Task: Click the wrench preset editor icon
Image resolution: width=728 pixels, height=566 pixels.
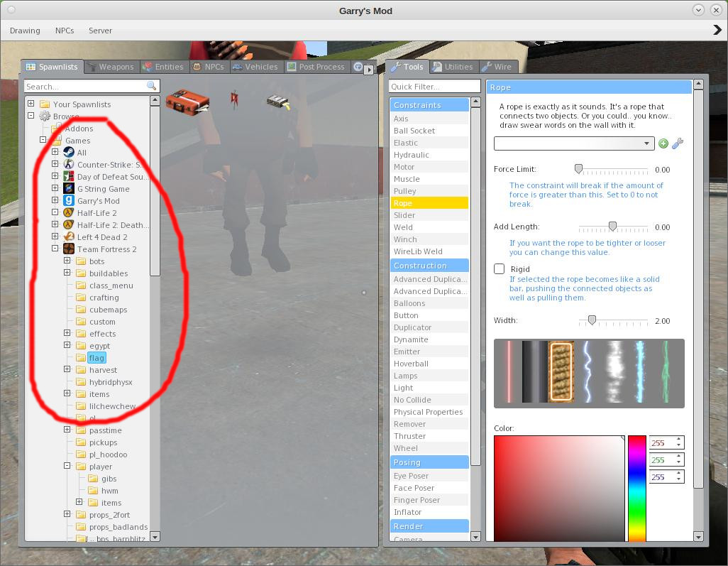Action: 678,143
